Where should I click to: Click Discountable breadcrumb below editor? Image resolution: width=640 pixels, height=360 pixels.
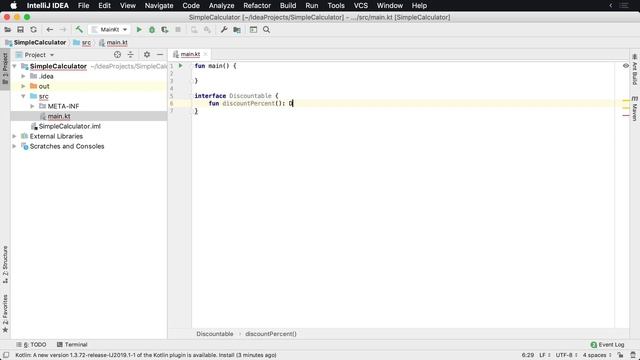tap(215, 334)
